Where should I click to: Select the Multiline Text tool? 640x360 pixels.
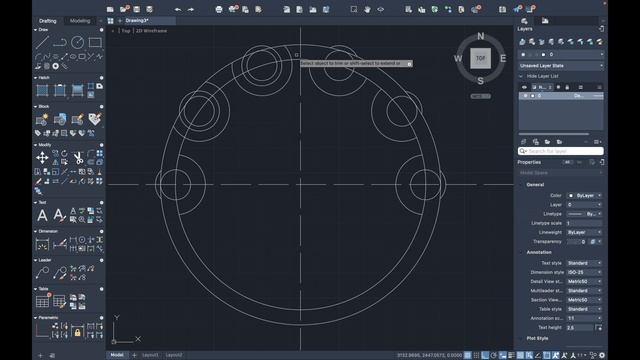point(42,215)
